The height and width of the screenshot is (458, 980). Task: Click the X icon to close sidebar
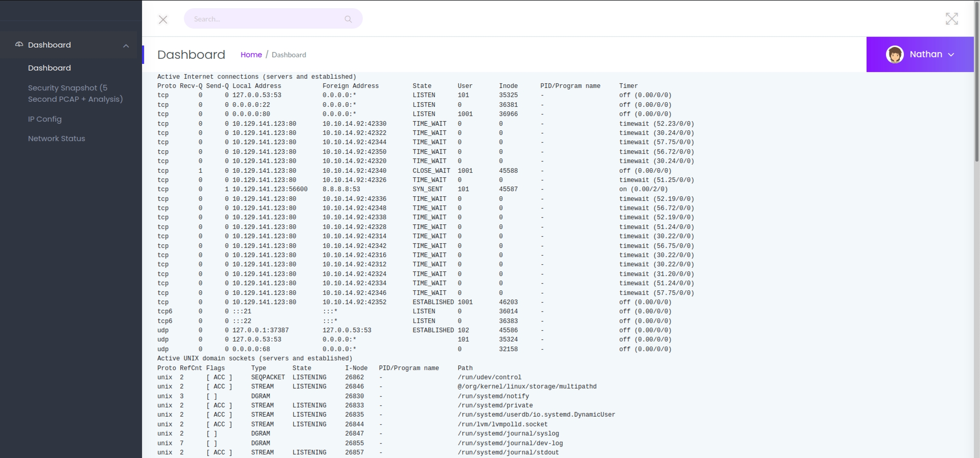[x=163, y=20]
